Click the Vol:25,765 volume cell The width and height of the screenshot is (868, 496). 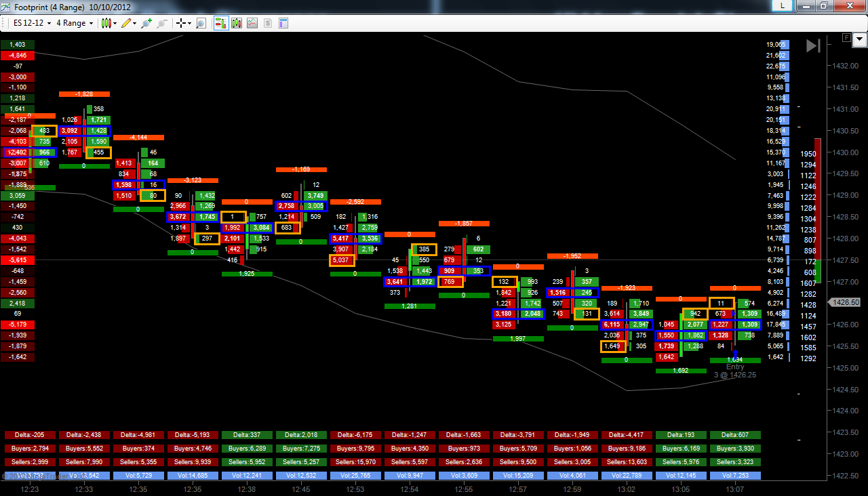pyautogui.click(x=355, y=476)
